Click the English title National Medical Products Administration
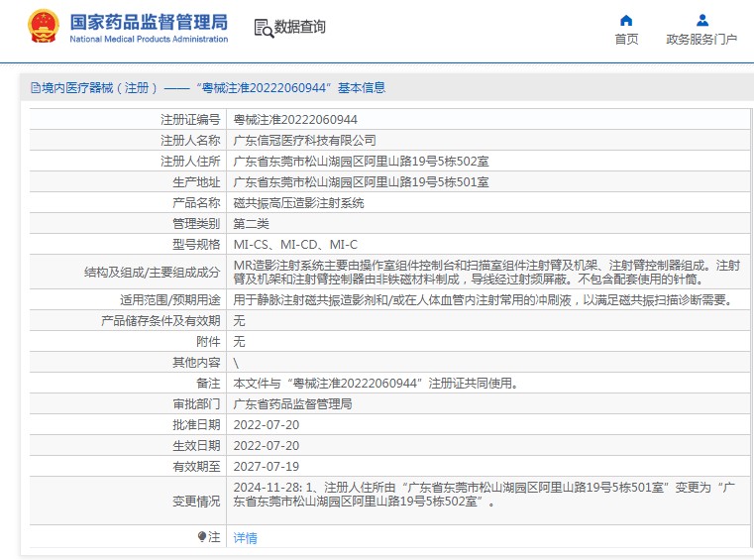Image resolution: width=754 pixels, height=560 pixels. coord(149,40)
